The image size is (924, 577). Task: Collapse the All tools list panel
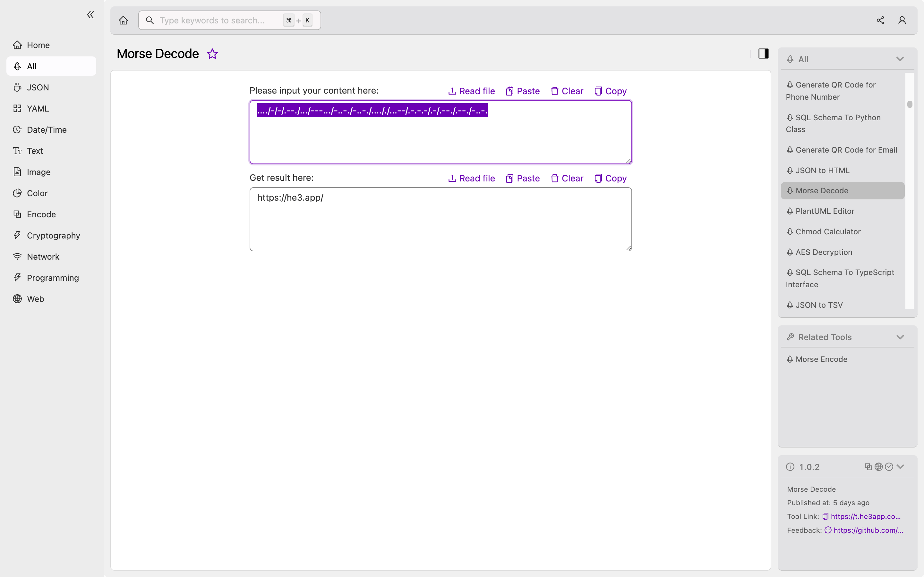(900, 59)
